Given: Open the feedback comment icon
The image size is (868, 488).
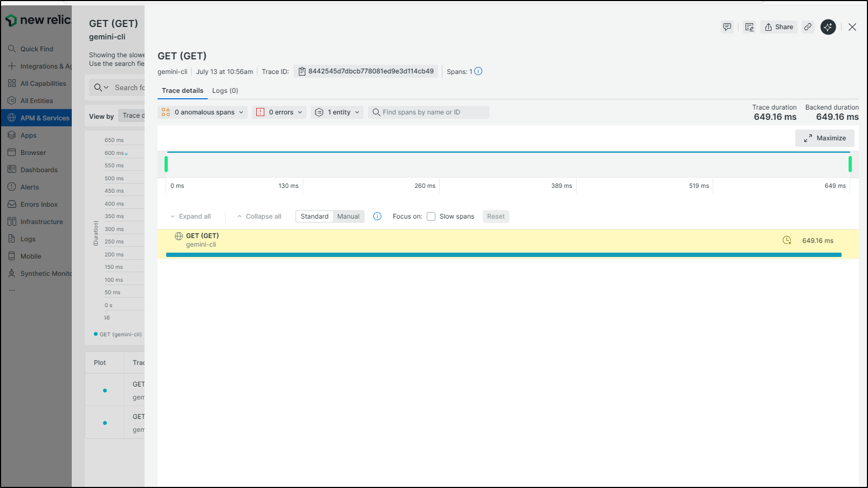Looking at the screenshot, I should [x=727, y=27].
